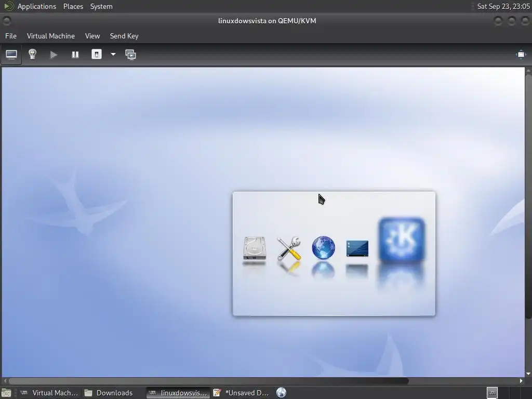Viewport: 532px width, 399px height.
Task: Expand the shutdown options dropdown arrow
Action: pyautogui.click(x=113, y=54)
